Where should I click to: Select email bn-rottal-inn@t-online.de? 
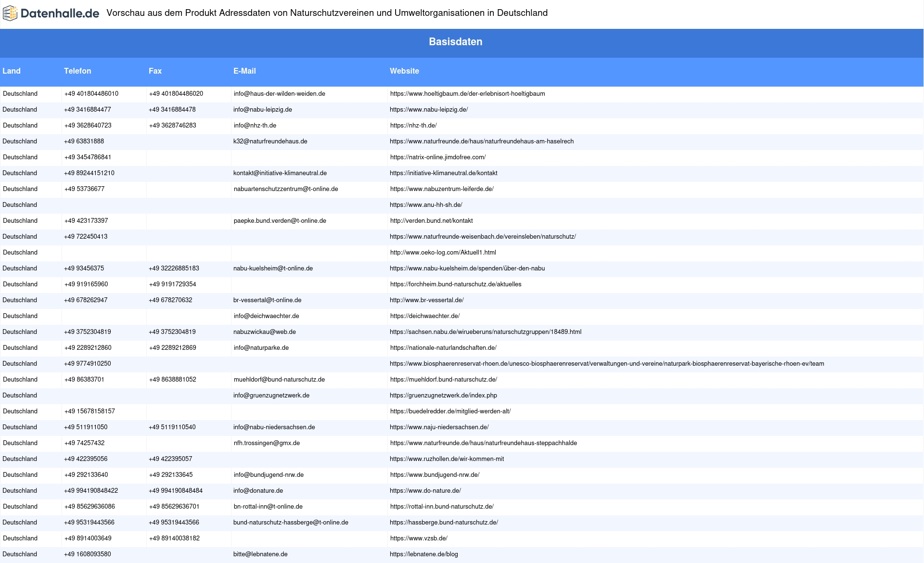(x=268, y=507)
